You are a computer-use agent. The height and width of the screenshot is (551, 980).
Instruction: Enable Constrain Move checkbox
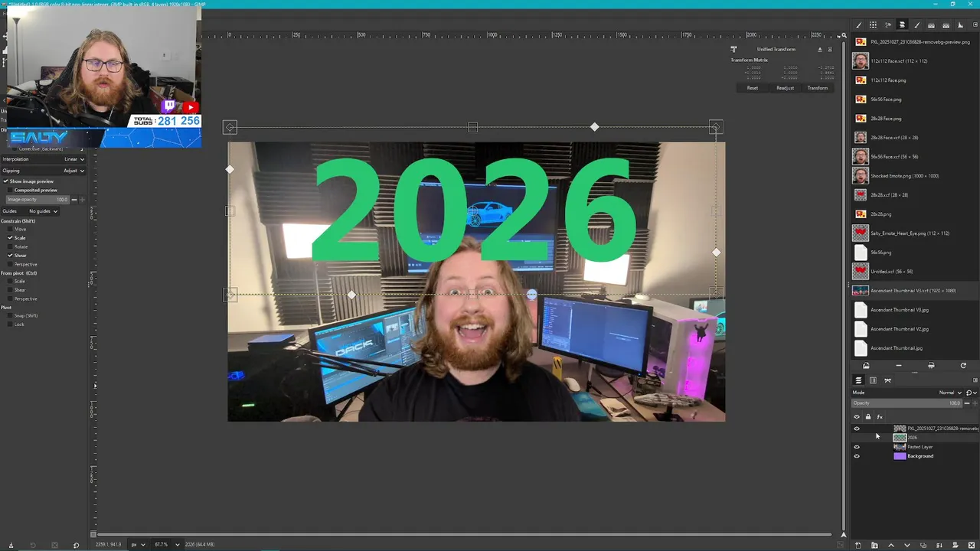(x=10, y=229)
